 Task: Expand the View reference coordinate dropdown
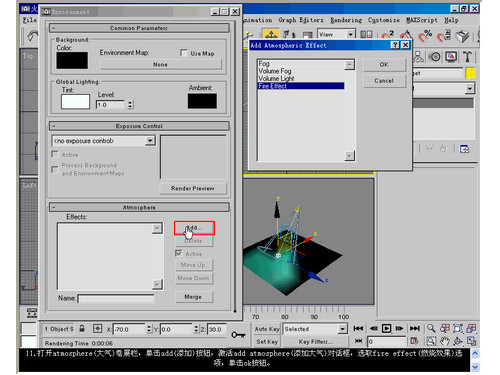click(350, 34)
